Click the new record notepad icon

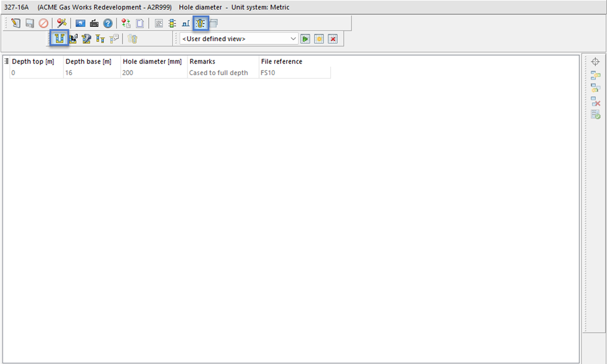click(16, 23)
